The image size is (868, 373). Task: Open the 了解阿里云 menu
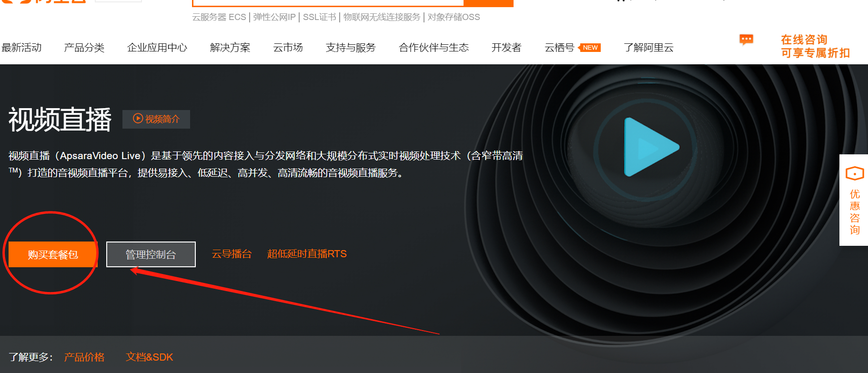tap(648, 48)
